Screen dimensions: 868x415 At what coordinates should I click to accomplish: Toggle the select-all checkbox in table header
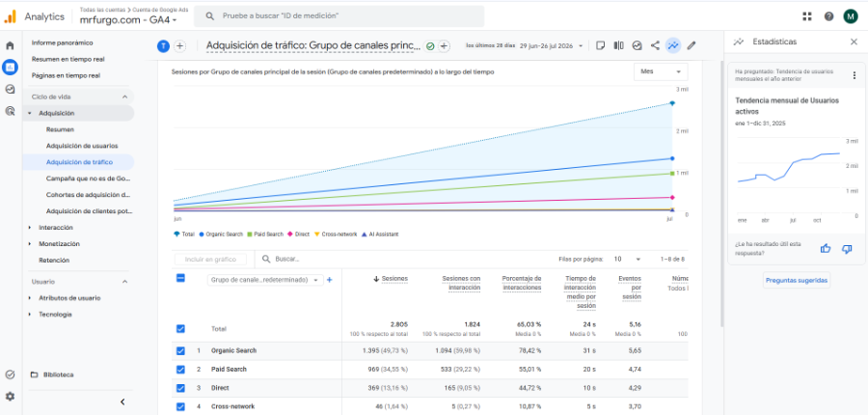coord(180,278)
